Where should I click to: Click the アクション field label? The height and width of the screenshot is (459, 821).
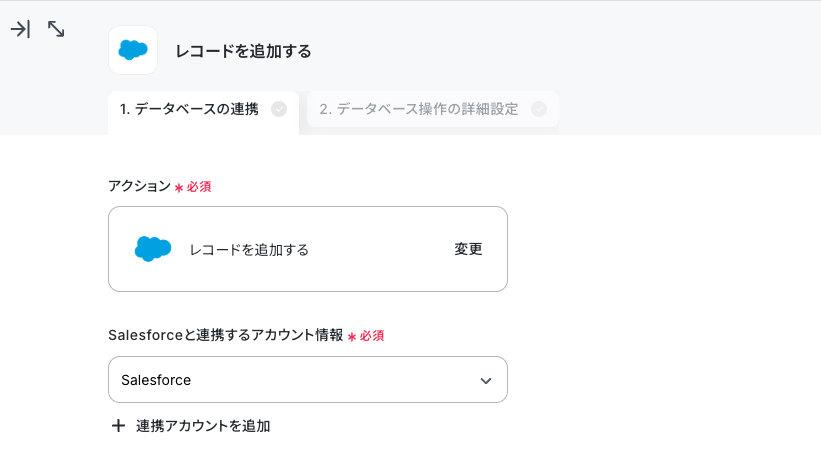tap(139, 186)
